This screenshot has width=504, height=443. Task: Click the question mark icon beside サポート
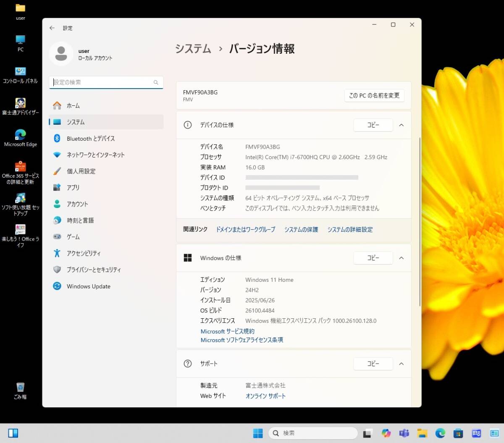188,364
